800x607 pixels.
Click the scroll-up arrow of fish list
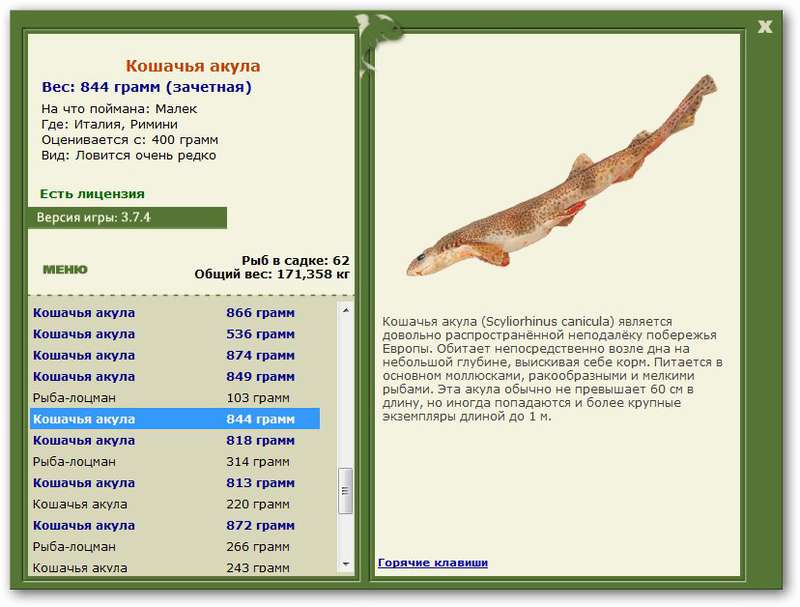(x=345, y=310)
